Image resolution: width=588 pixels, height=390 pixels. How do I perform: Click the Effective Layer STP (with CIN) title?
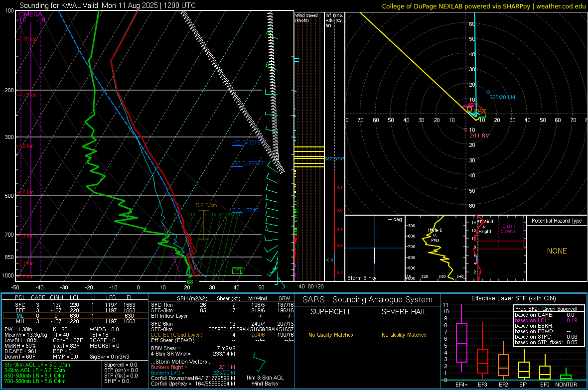point(513,298)
